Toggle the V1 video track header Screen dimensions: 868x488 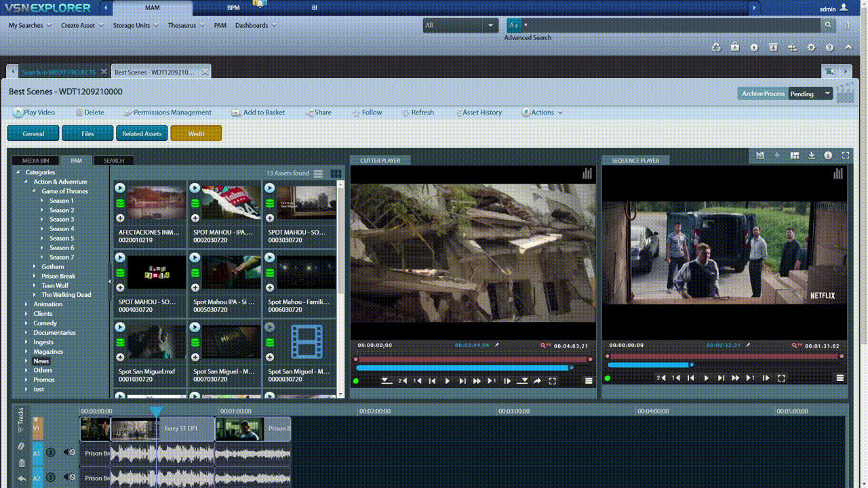(x=38, y=428)
